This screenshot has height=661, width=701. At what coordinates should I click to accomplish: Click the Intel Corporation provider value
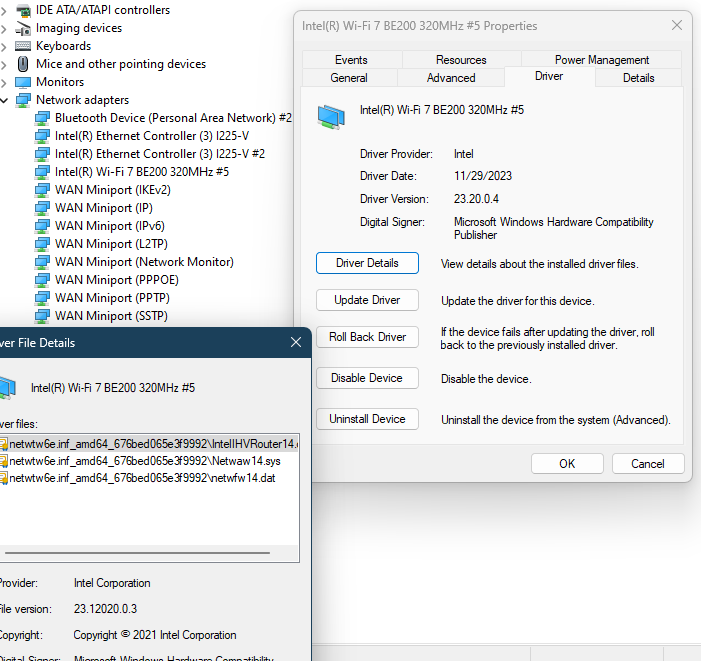coord(112,583)
